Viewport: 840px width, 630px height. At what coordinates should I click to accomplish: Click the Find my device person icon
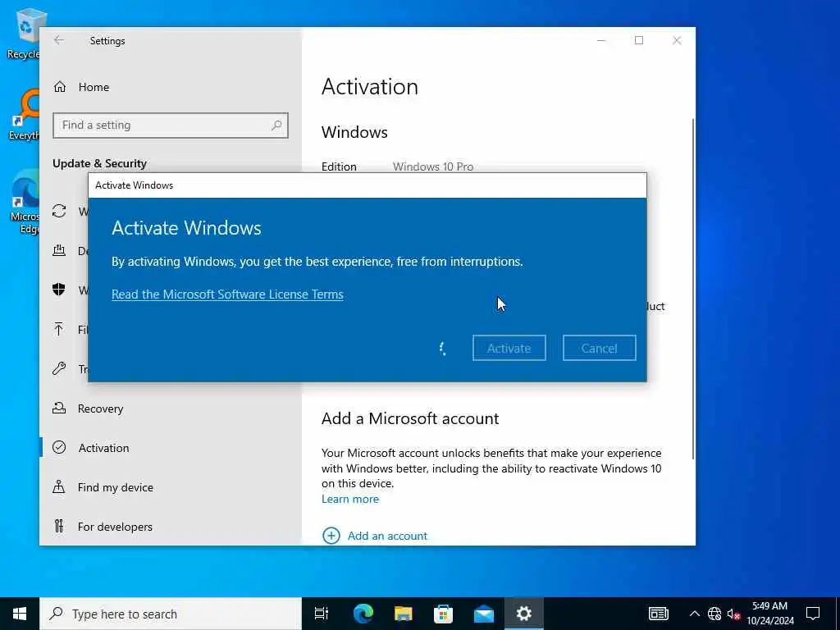point(59,486)
